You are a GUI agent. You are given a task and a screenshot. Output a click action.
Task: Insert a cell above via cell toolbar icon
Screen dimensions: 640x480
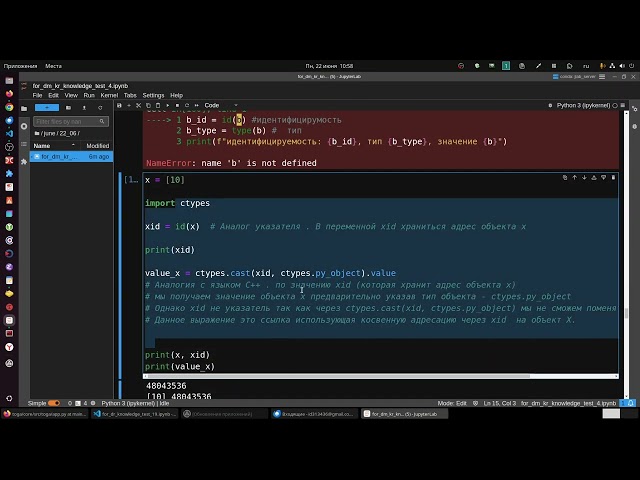594,178
